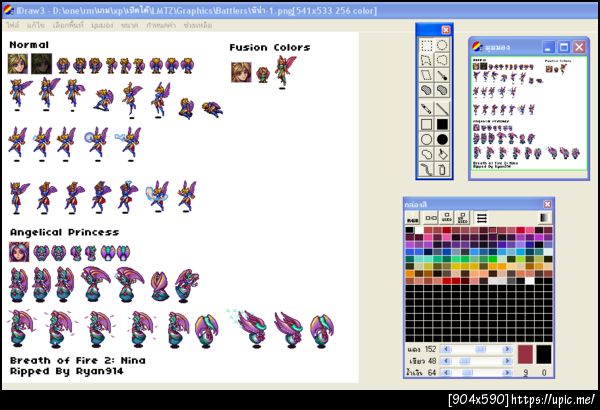Screen dimensions: 600x410
Task: Minimize the มุมมอง preview window
Action: (x=549, y=47)
